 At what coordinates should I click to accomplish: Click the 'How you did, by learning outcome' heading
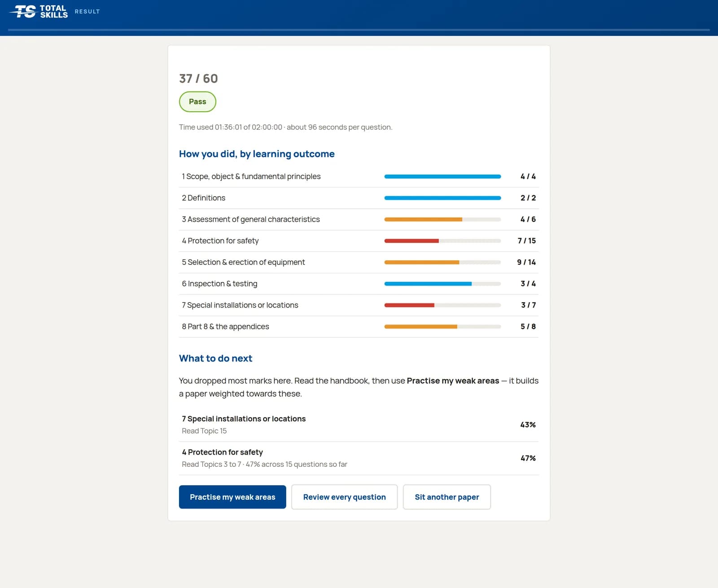coord(257,154)
